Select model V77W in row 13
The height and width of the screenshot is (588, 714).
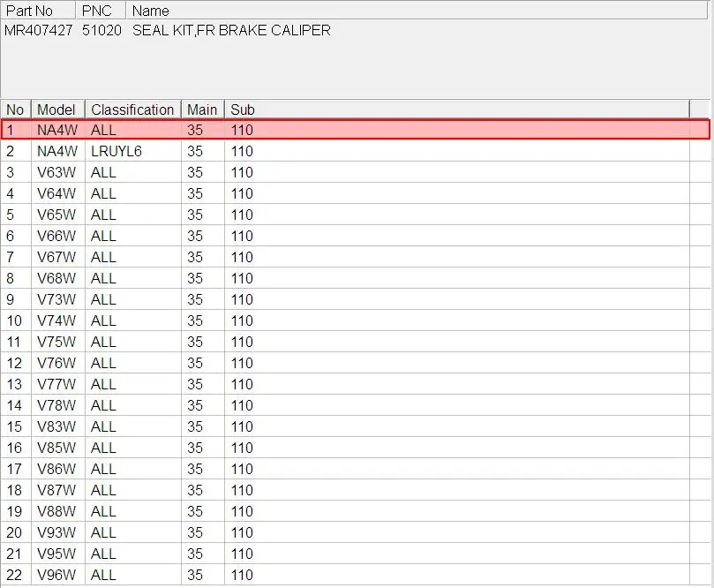[56, 384]
